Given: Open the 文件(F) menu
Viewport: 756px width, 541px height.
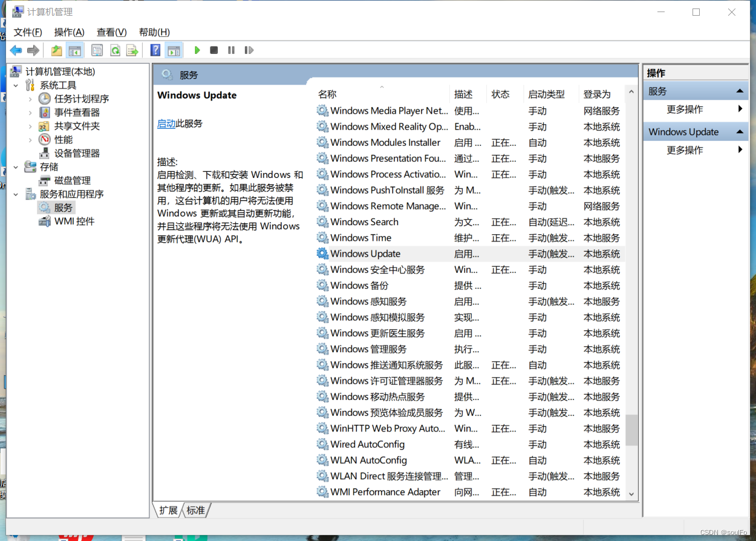Looking at the screenshot, I should (28, 32).
